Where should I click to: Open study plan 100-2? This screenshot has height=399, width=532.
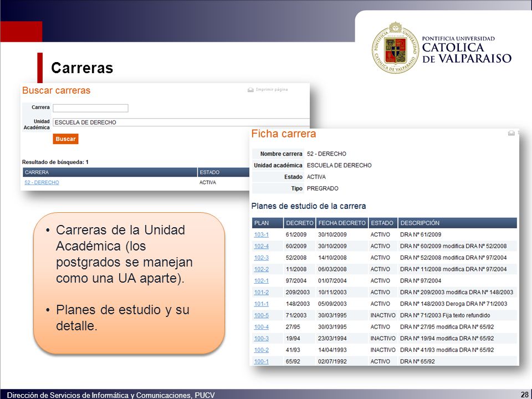pos(261,350)
